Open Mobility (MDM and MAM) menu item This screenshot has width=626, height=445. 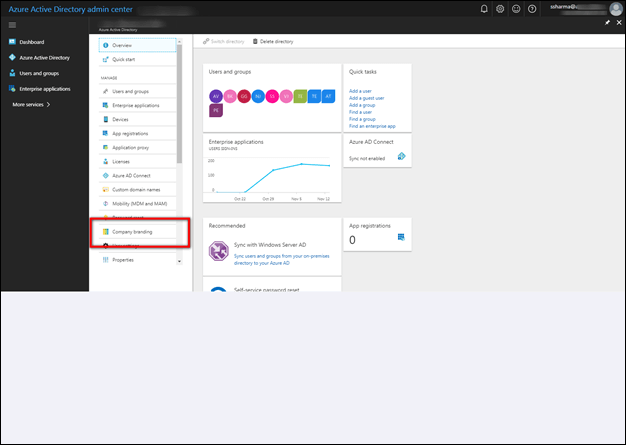137,204
